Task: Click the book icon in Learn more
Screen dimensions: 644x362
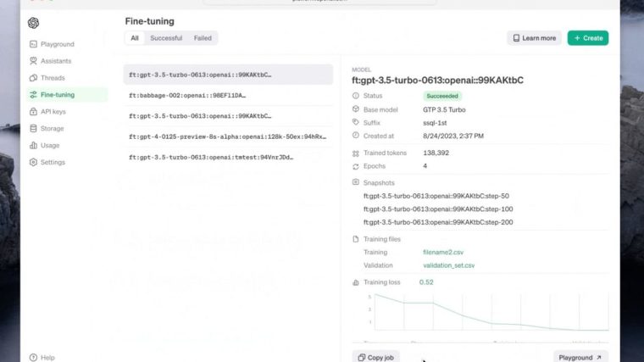Action: pos(516,38)
